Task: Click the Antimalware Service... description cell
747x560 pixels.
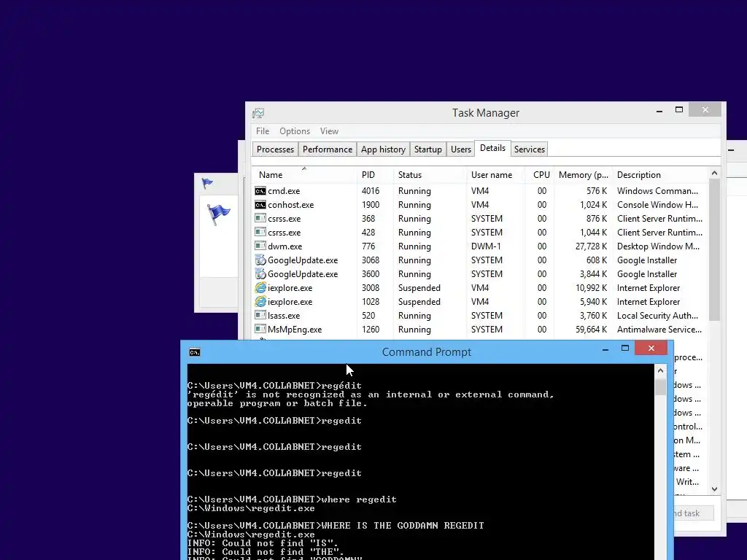Action: [x=659, y=329]
